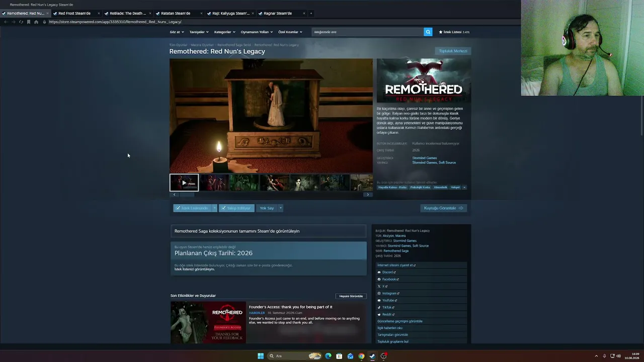The height and width of the screenshot is (362, 644).
Task: Click the padlock icon in the address bar
Action: click(44, 22)
